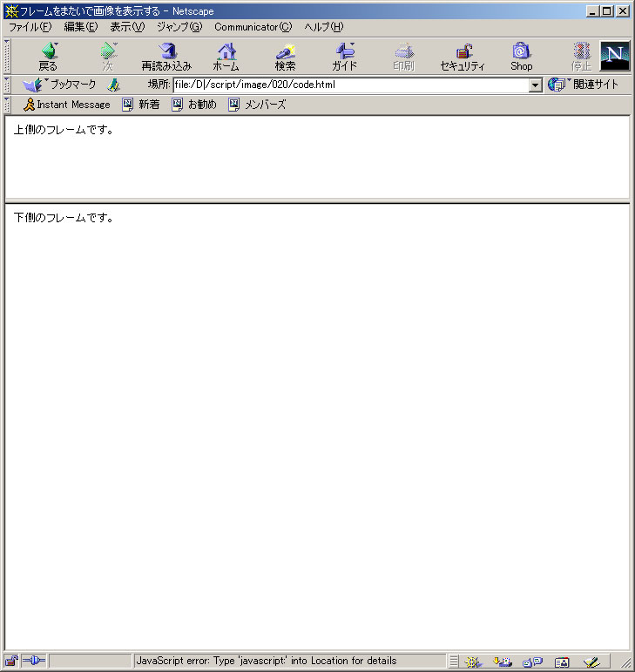The image size is (635, 672).
Task: Open the 新着 (What's New) link
Action: pyautogui.click(x=141, y=105)
